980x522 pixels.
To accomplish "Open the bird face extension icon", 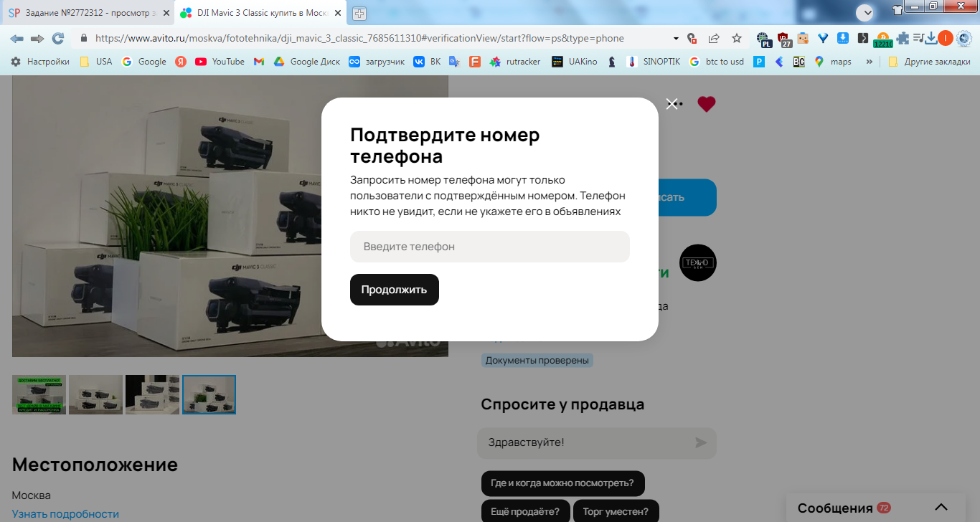I will 804,39.
